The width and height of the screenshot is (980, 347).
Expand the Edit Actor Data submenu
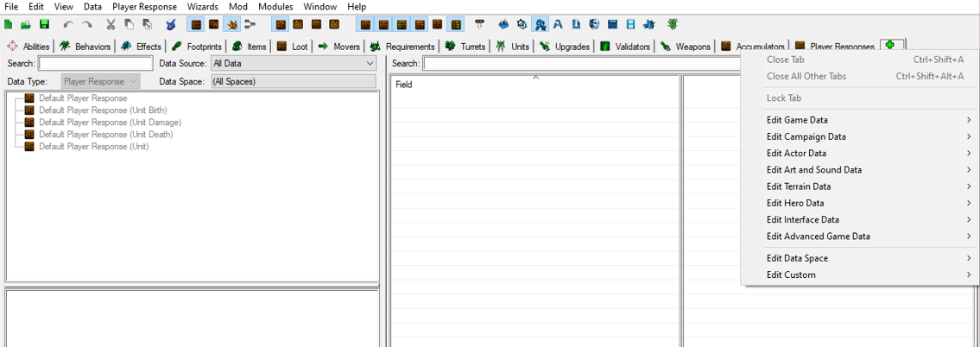(859, 153)
